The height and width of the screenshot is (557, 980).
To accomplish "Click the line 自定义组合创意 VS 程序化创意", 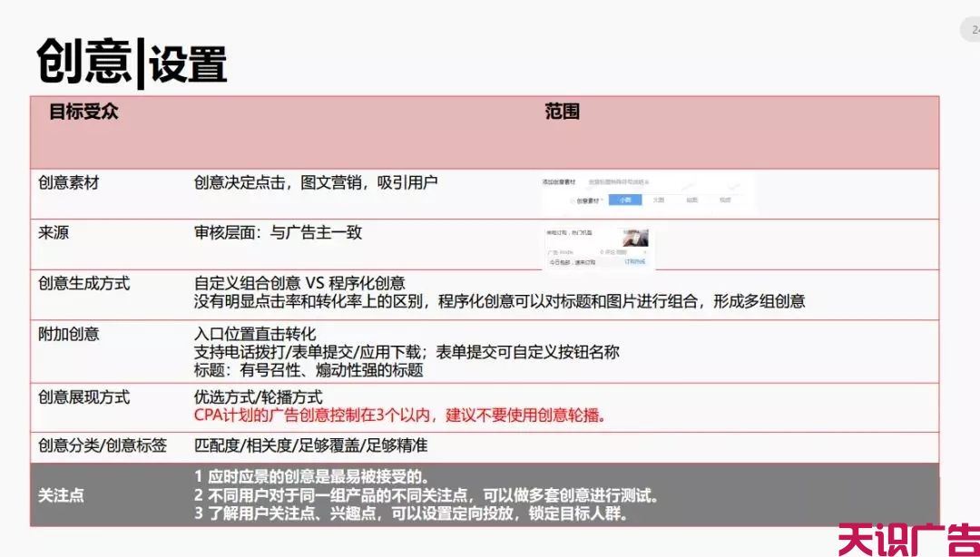I will tap(300, 283).
